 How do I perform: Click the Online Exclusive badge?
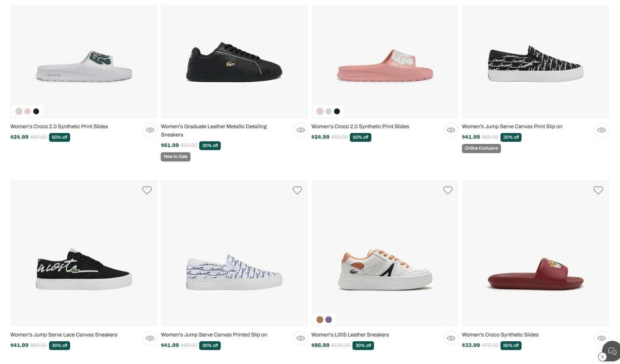[x=481, y=149]
